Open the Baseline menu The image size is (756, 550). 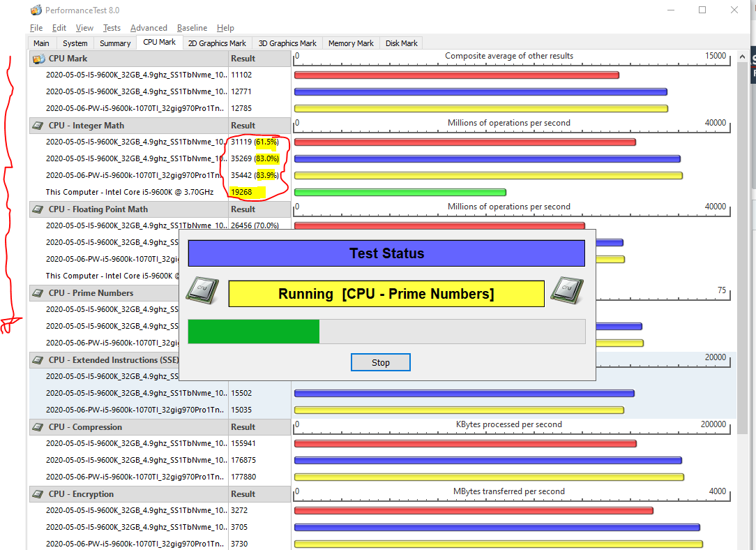click(192, 28)
